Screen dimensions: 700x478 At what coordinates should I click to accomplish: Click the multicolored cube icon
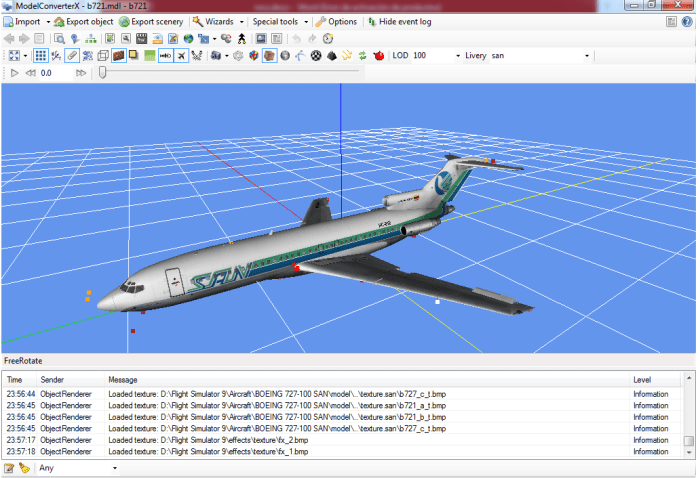coord(254,56)
